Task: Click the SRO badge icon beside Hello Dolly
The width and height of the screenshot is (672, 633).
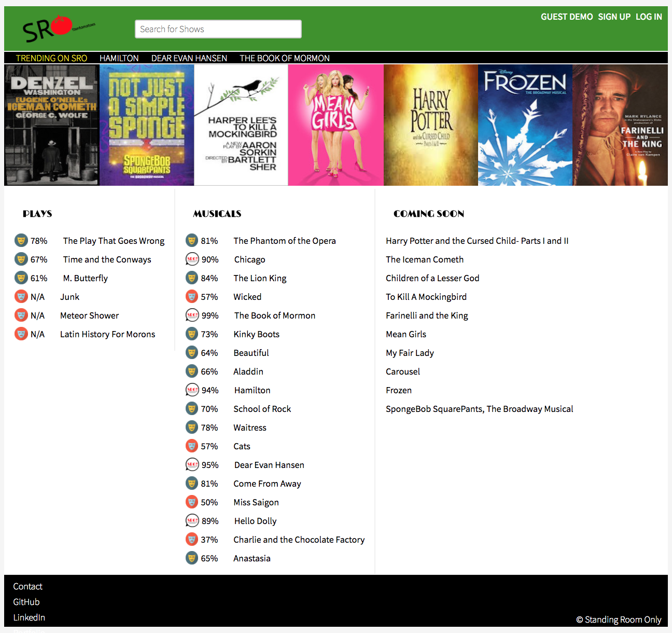Action: [x=192, y=520]
